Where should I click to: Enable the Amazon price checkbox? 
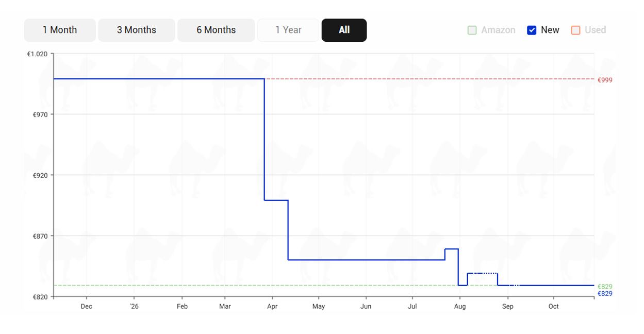click(x=472, y=30)
